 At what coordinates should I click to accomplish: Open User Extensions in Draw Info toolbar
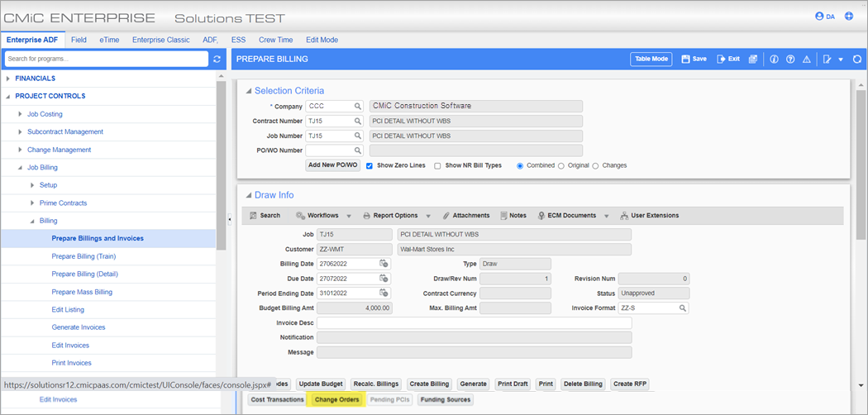[649, 215]
